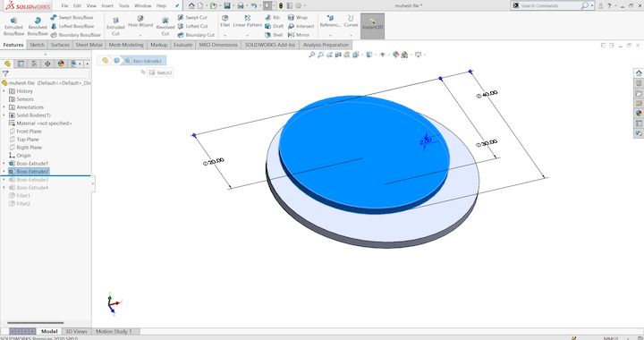Click the Save icon

226,5
